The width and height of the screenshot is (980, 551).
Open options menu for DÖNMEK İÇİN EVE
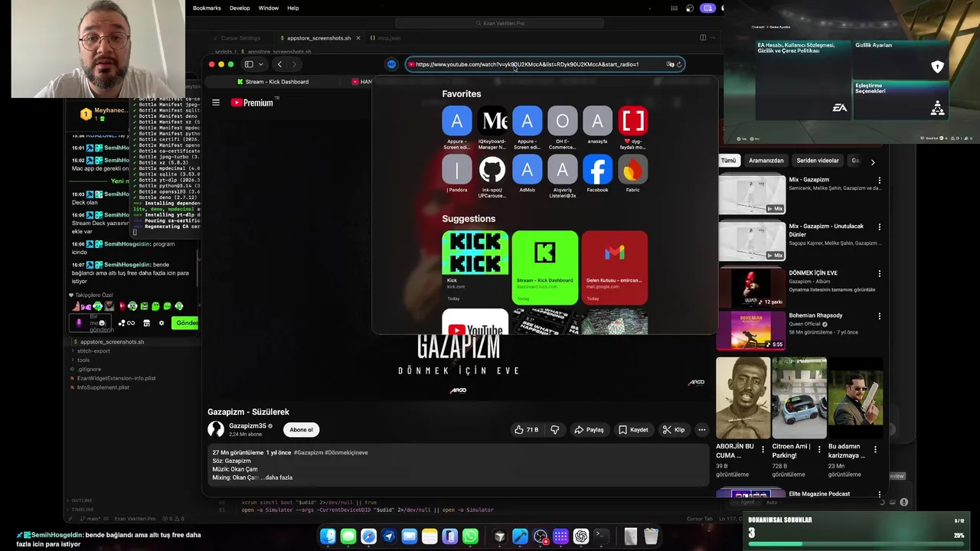[x=879, y=273]
